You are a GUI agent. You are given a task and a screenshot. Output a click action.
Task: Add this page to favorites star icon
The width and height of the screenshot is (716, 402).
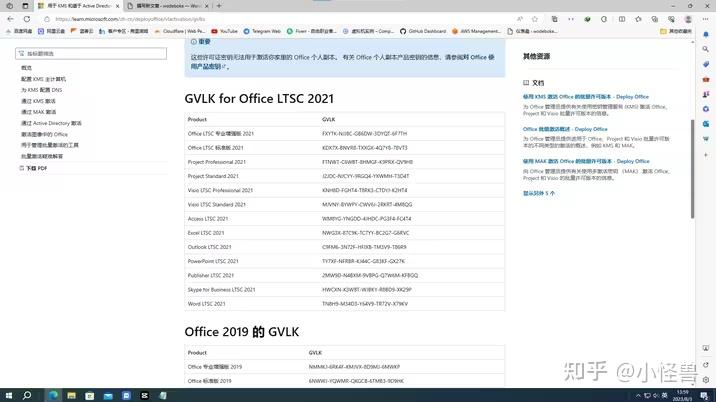tap(535, 19)
